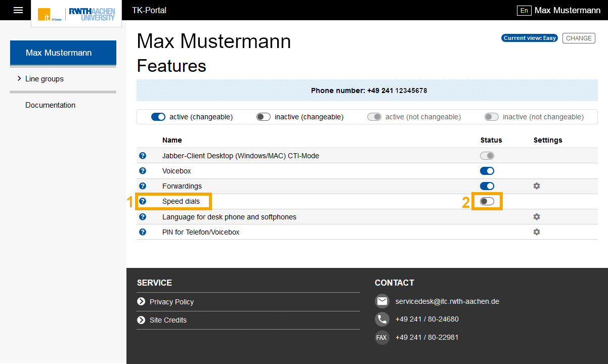Open Documentation from the sidebar
608x364 pixels.
(x=50, y=105)
